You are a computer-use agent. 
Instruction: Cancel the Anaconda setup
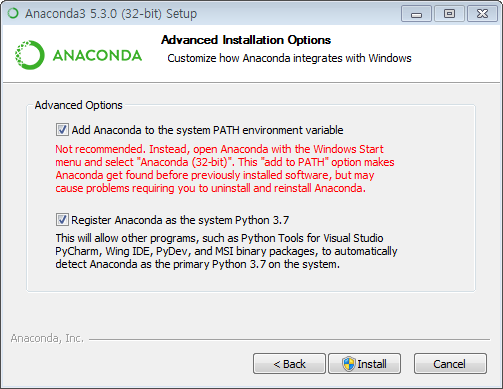450,364
